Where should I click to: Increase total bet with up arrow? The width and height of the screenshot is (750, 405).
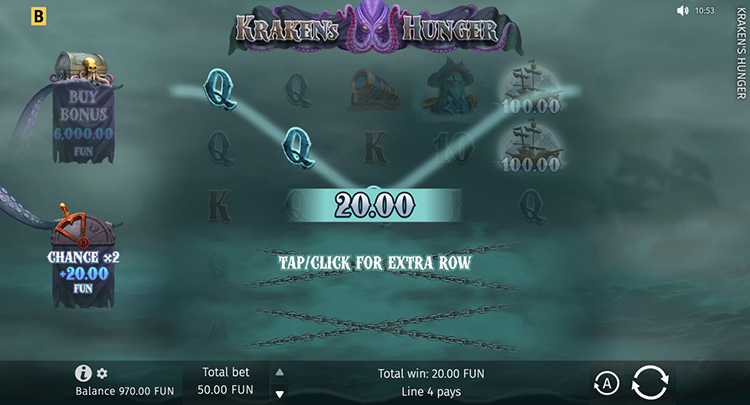[280, 372]
